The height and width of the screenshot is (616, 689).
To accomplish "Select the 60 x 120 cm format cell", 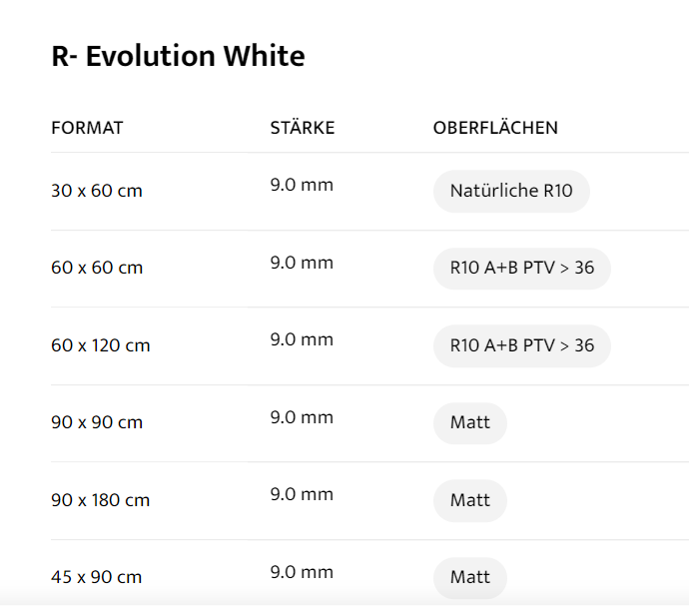I will pos(100,345).
